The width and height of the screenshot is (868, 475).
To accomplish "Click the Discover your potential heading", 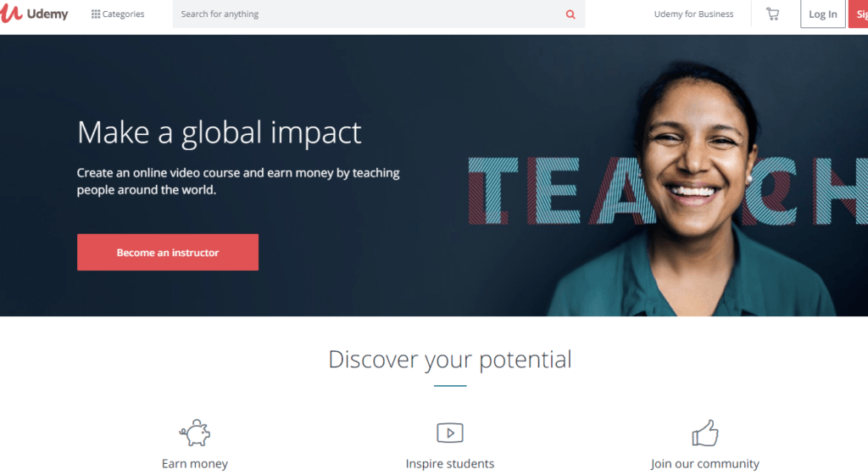I will [450, 360].
